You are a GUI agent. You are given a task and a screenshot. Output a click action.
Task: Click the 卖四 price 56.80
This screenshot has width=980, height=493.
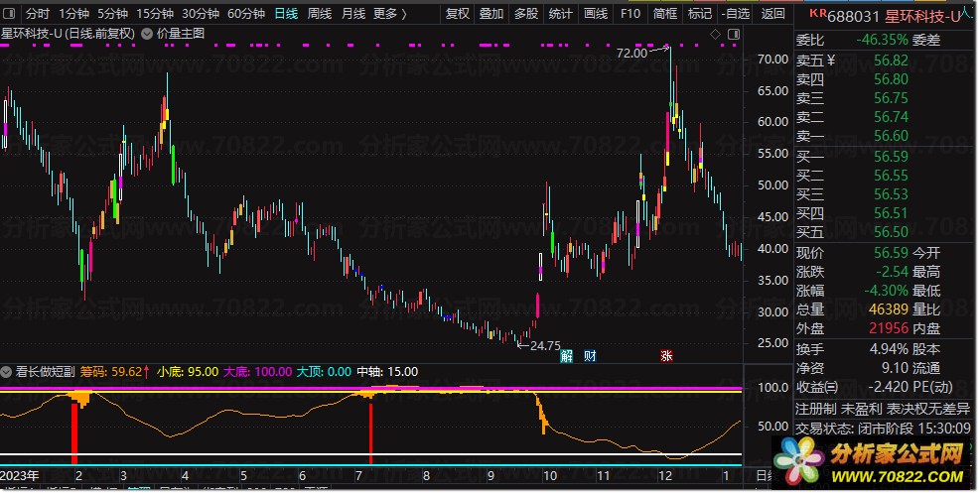coord(892,79)
